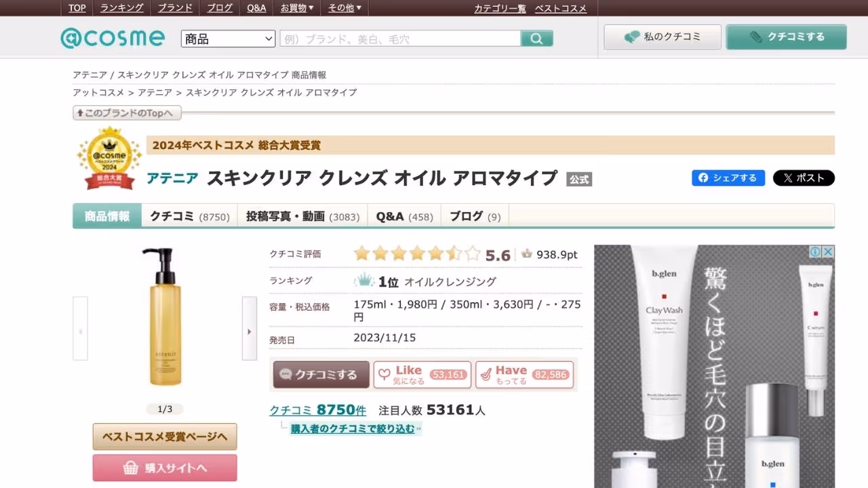Click the Have もってる button

524,374
